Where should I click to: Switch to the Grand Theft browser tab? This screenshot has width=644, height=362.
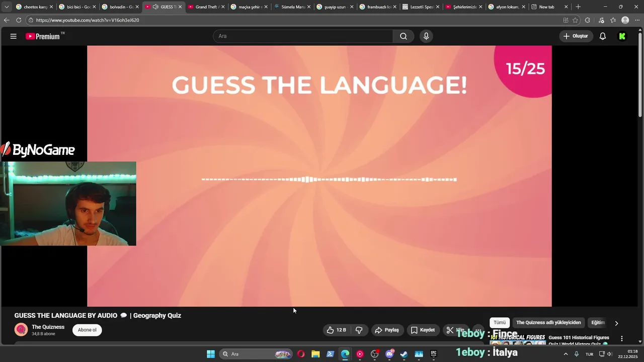pyautogui.click(x=206, y=7)
